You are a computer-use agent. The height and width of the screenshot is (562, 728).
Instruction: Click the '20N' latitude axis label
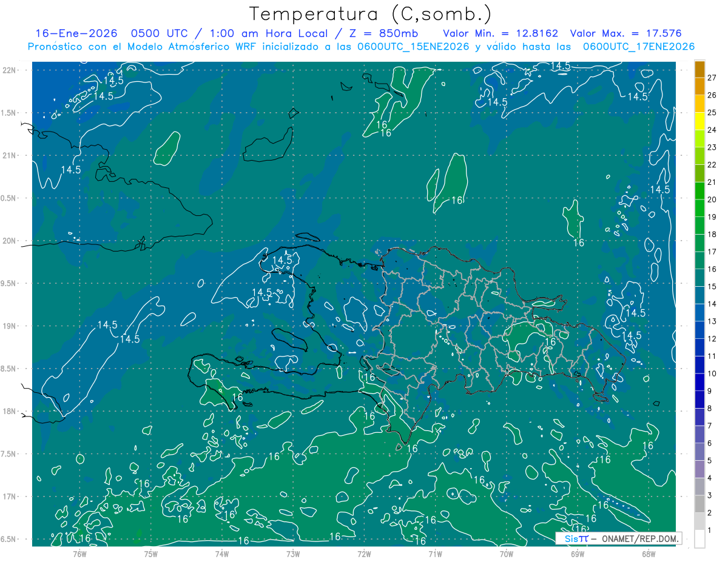(10, 241)
